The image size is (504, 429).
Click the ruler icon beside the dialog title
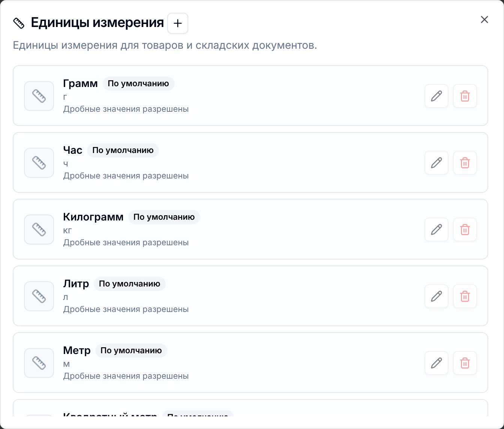19,23
